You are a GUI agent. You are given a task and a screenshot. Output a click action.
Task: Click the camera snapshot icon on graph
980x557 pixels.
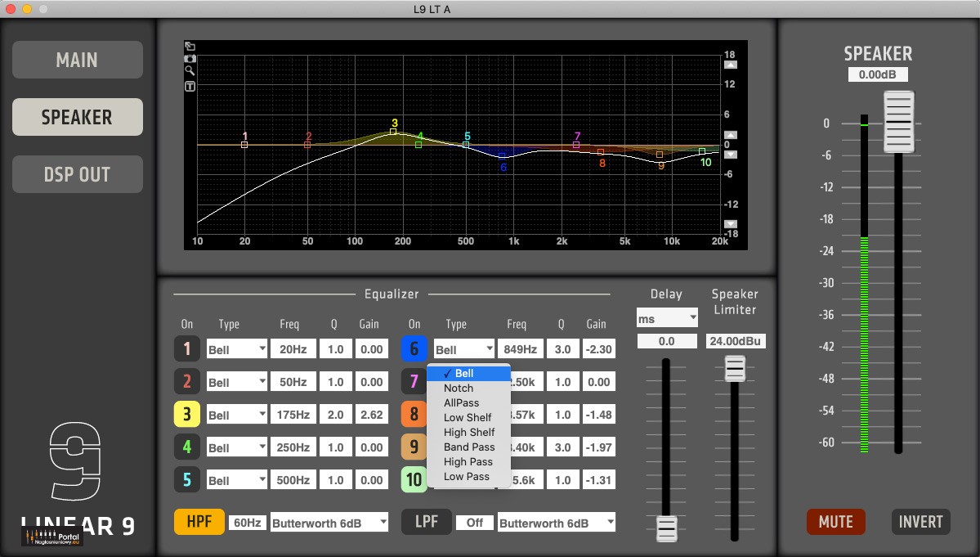pyautogui.click(x=190, y=58)
